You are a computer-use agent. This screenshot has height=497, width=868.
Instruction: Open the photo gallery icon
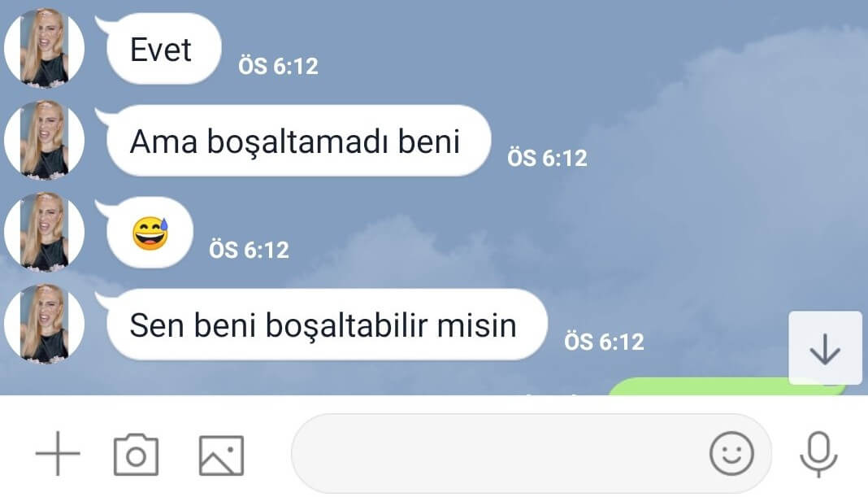pyautogui.click(x=221, y=456)
